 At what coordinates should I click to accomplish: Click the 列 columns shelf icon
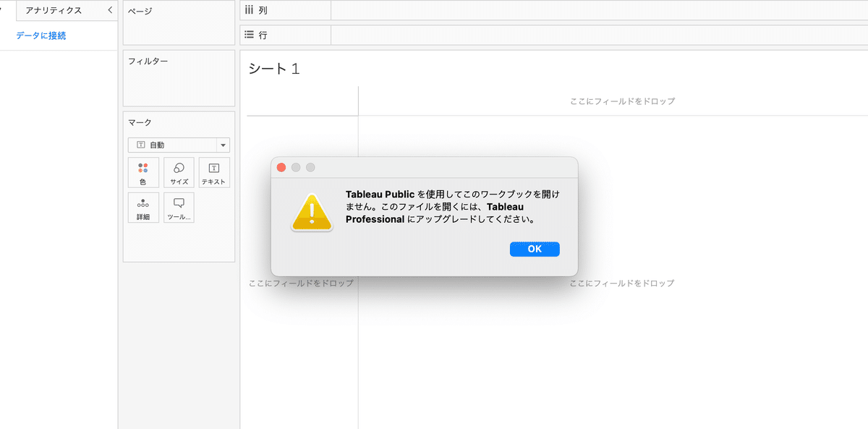[249, 10]
